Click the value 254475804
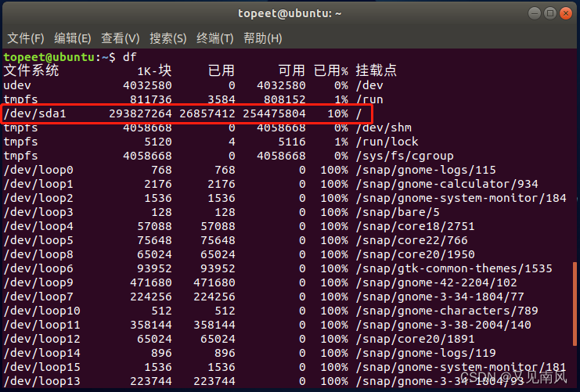 click(274, 113)
